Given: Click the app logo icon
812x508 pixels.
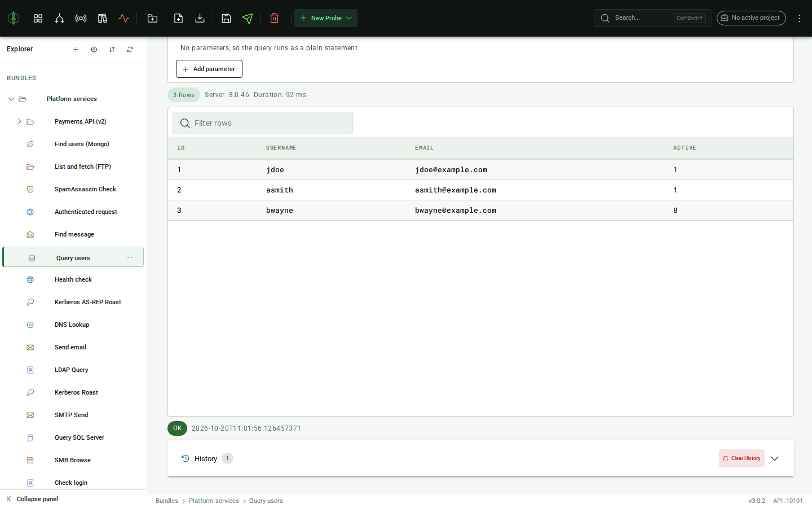Looking at the screenshot, I should click(x=14, y=18).
